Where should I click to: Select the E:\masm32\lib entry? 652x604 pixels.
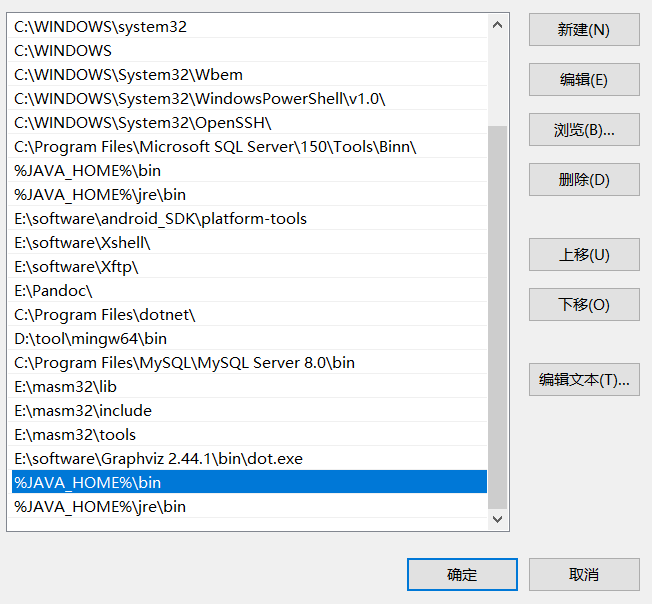(249, 387)
